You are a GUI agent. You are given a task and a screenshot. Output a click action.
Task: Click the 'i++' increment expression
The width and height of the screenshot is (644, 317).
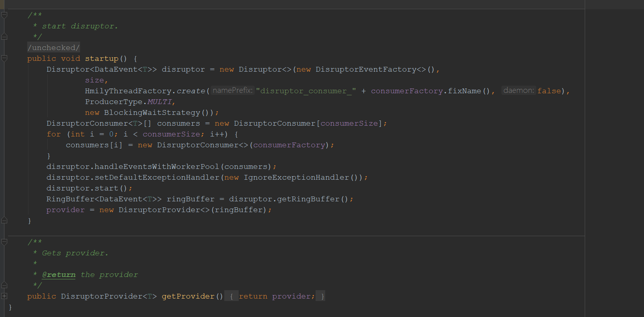pyautogui.click(x=217, y=134)
